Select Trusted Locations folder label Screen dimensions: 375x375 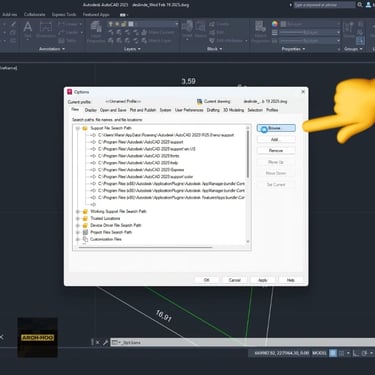pyautogui.click(x=105, y=218)
